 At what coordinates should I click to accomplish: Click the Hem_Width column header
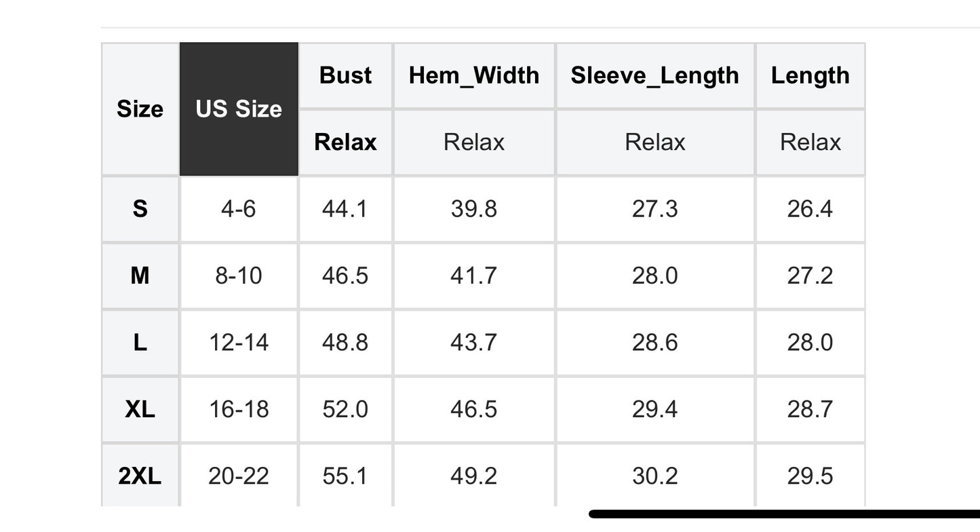tap(474, 75)
